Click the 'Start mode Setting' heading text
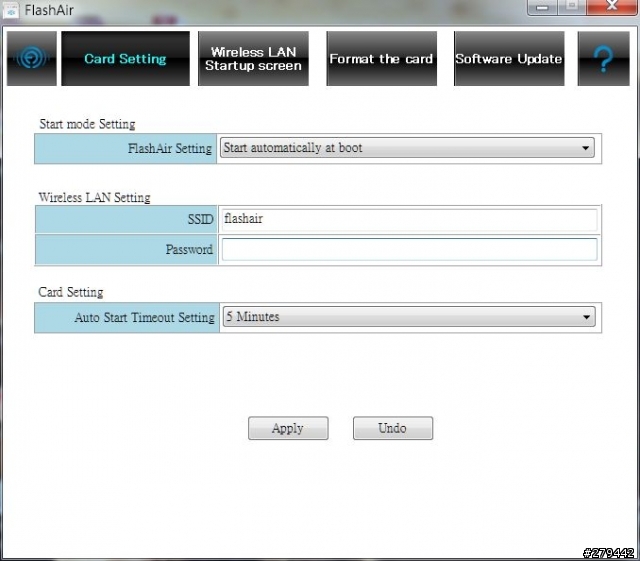The height and width of the screenshot is (561, 640). [87, 124]
